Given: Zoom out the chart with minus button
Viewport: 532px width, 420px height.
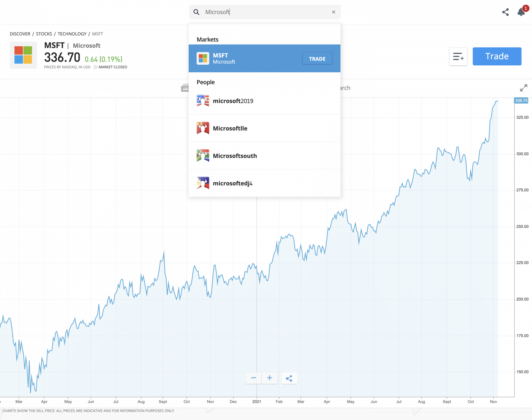Looking at the screenshot, I should tap(254, 378).
